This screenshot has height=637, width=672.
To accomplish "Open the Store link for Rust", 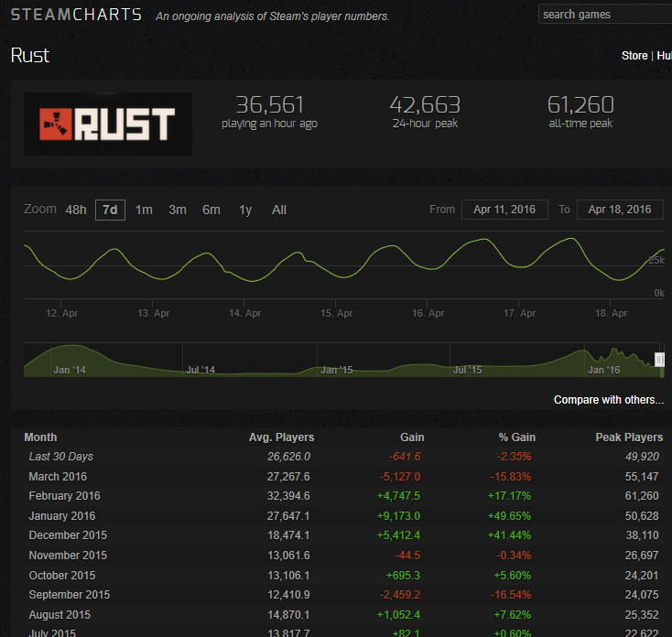I will coord(634,56).
